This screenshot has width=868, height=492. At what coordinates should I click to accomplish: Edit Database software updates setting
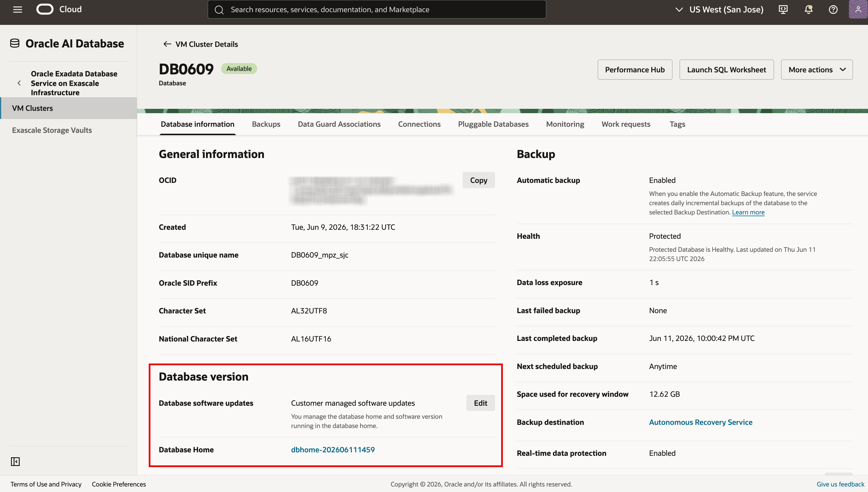tap(480, 403)
